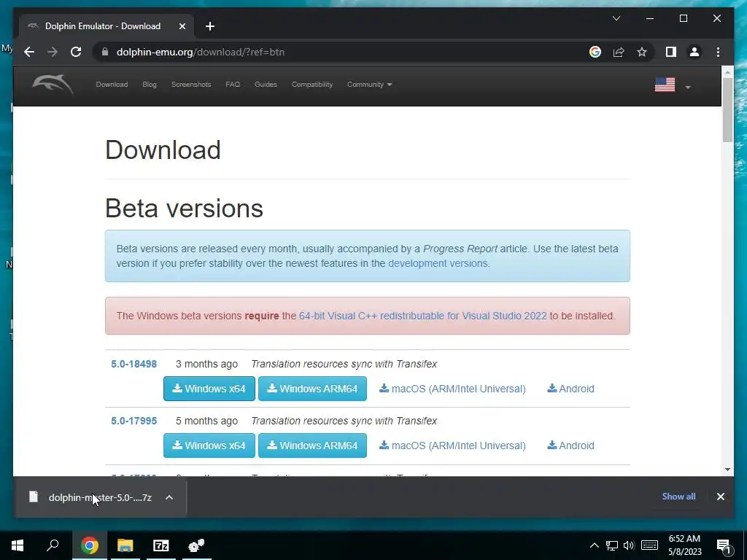747x560 pixels.
Task: Go back to the previous page
Action: click(x=29, y=52)
